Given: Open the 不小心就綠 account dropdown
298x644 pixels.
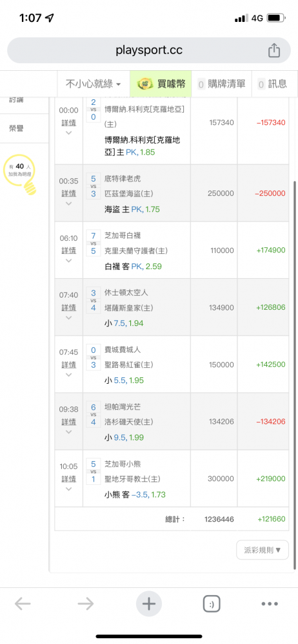Looking at the screenshot, I should [94, 84].
